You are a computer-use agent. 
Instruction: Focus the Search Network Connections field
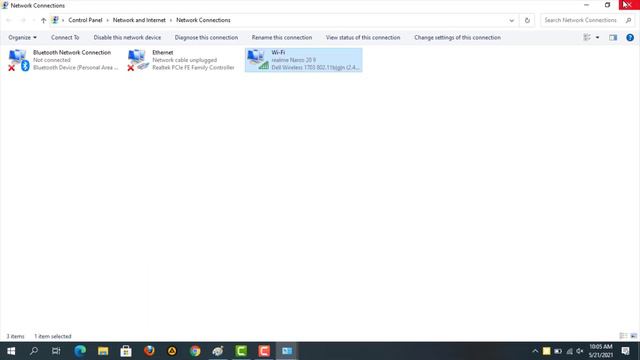pos(580,20)
